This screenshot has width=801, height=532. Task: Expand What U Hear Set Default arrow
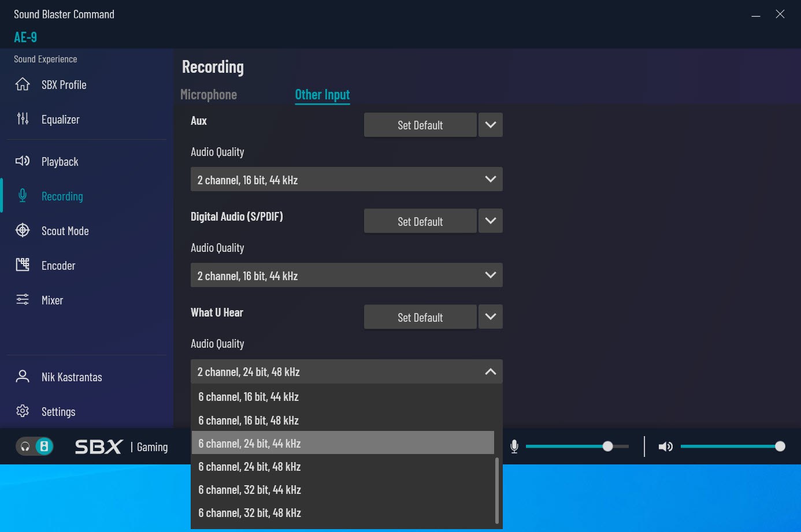tap(491, 317)
